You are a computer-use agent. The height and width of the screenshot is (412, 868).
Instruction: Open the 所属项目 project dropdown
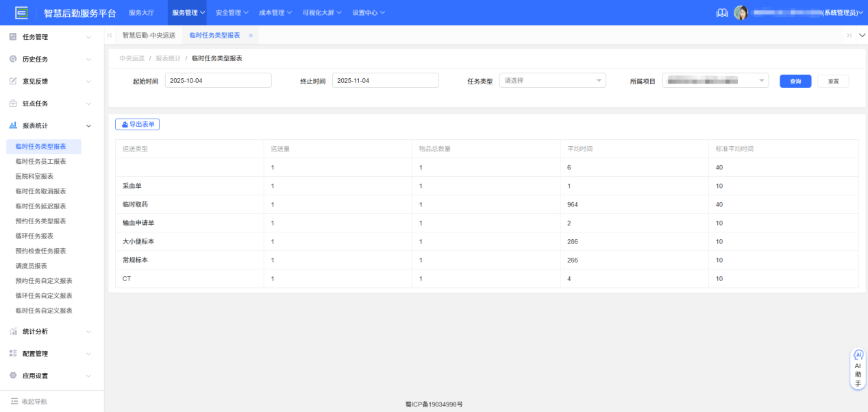[715, 80]
